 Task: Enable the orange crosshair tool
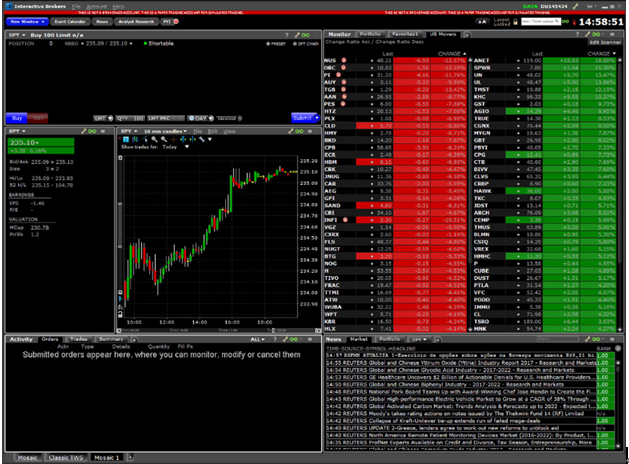pyautogui.click(x=173, y=139)
